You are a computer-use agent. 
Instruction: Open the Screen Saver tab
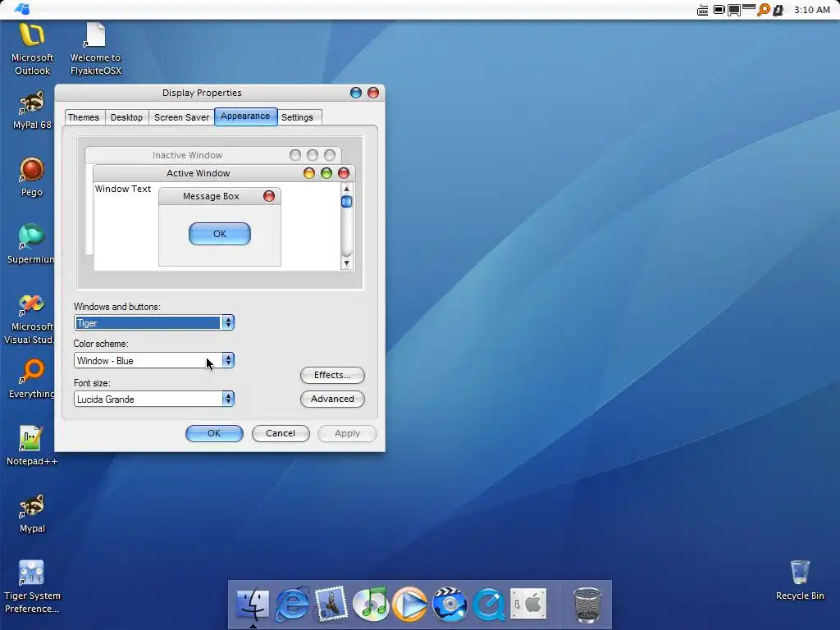tap(181, 117)
